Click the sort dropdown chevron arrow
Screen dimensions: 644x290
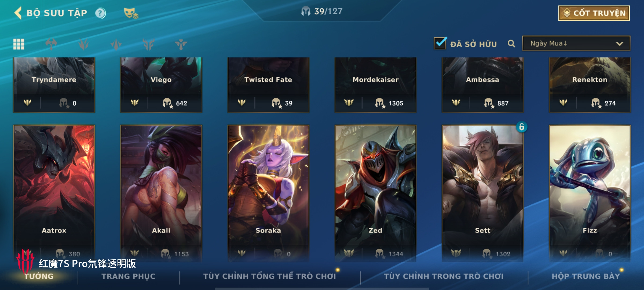pyautogui.click(x=620, y=44)
